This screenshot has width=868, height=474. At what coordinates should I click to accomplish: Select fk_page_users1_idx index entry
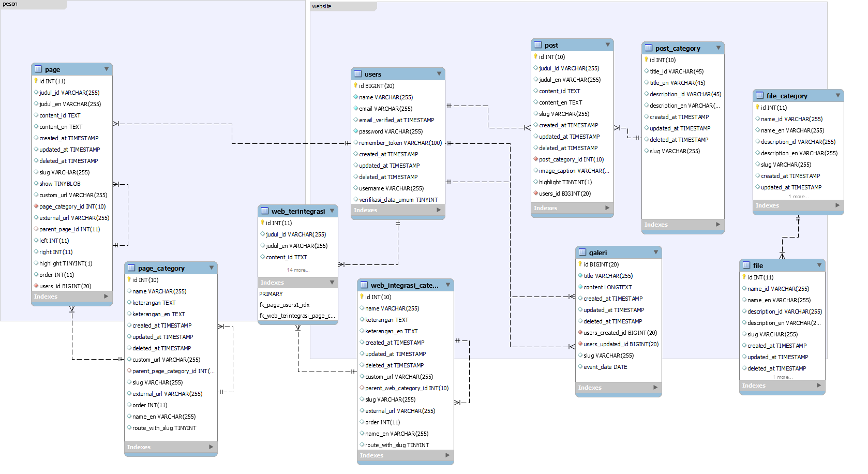pos(285,305)
